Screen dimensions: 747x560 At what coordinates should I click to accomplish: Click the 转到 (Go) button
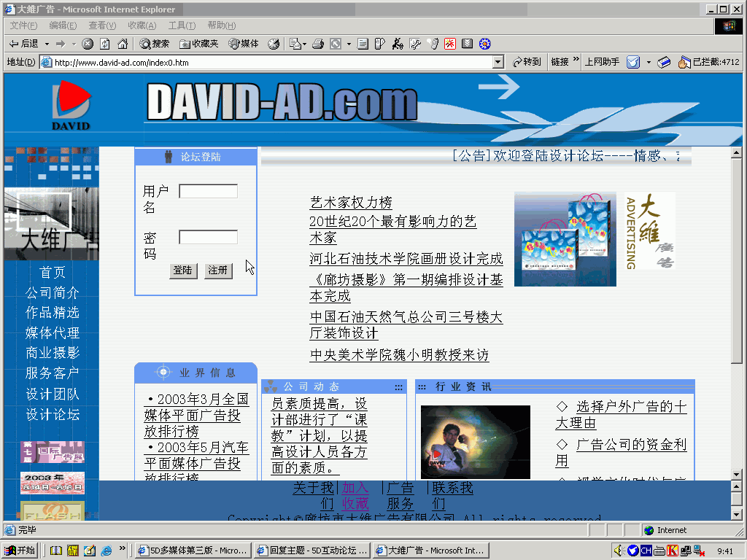[527, 62]
